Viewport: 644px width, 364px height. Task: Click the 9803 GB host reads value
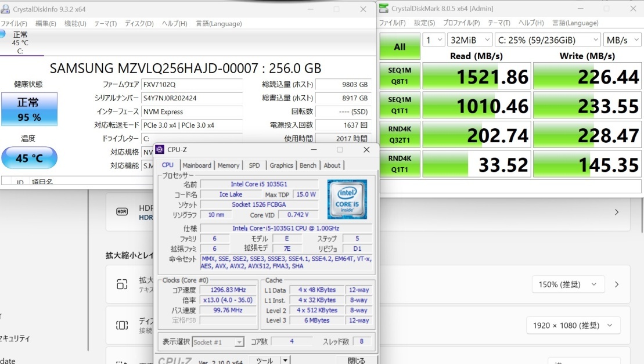click(x=343, y=85)
